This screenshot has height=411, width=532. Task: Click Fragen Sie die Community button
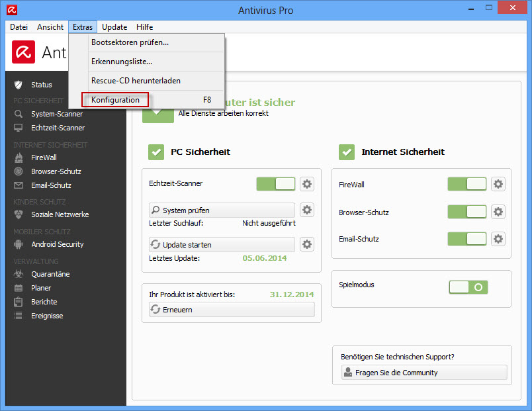[424, 373]
